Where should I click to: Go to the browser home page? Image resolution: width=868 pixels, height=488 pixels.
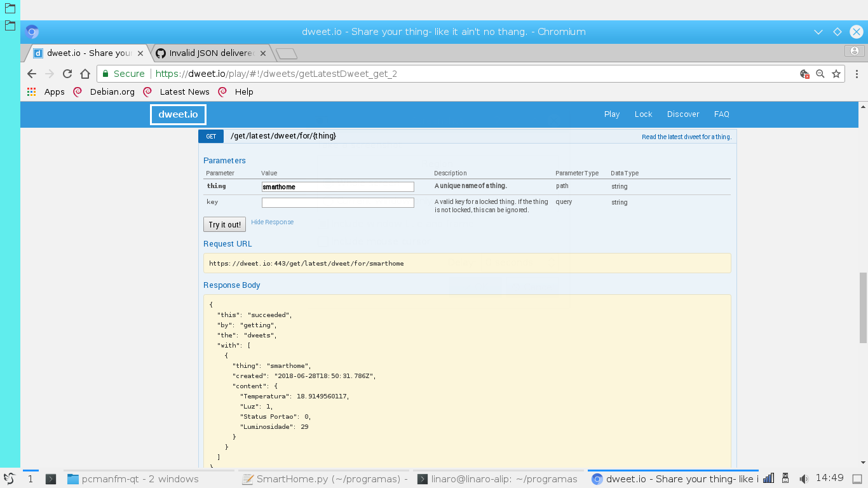85,74
